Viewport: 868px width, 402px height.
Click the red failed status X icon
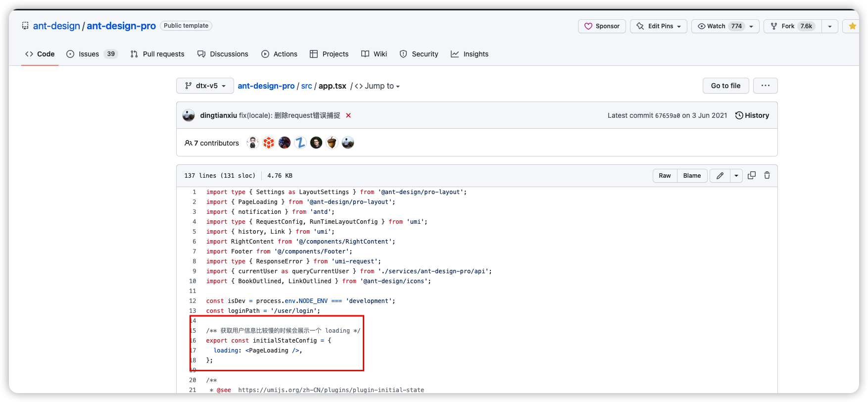point(348,115)
